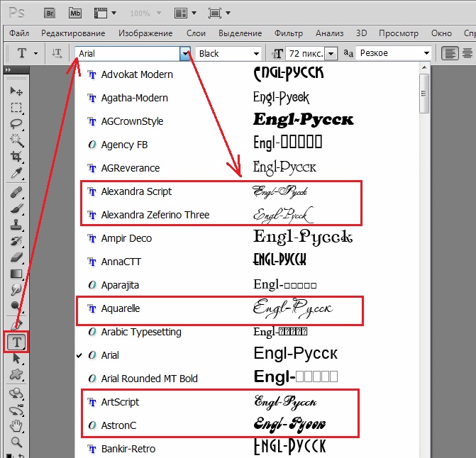Image resolution: width=476 pixels, height=458 pixels.
Task: Open the Фильтр menu
Action: tap(289, 33)
